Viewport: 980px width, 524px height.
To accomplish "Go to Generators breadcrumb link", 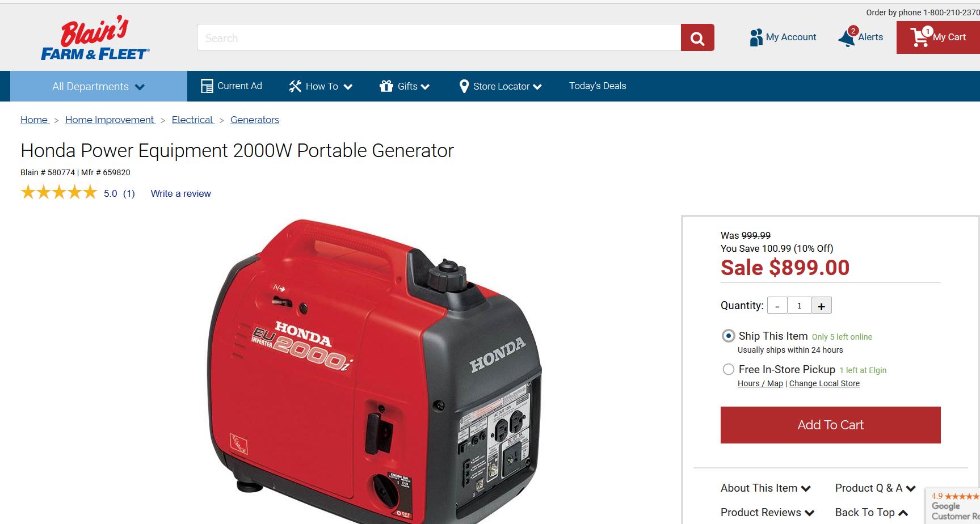I will tap(255, 120).
